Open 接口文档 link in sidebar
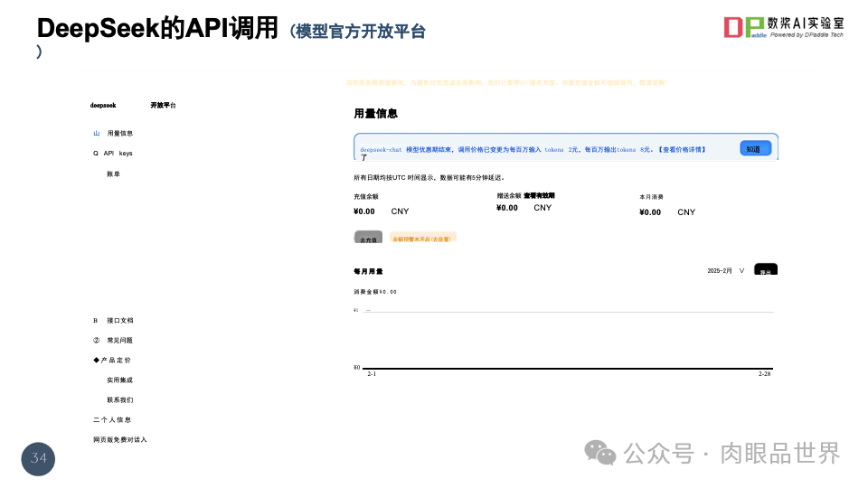868x488 pixels. pos(120,320)
